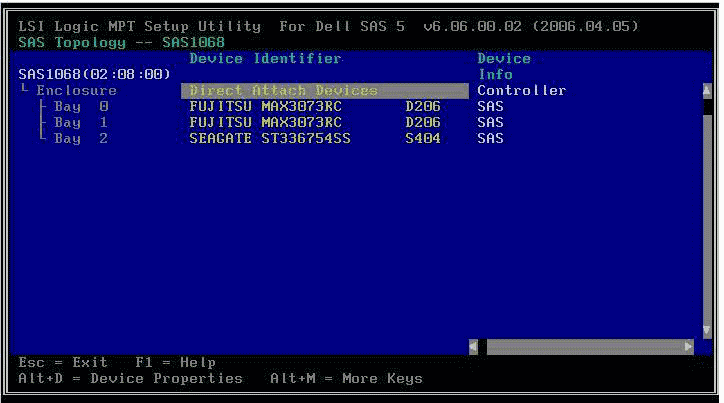Click the horizontal scrollbar right arrow
724x403 pixels.
click(x=688, y=347)
